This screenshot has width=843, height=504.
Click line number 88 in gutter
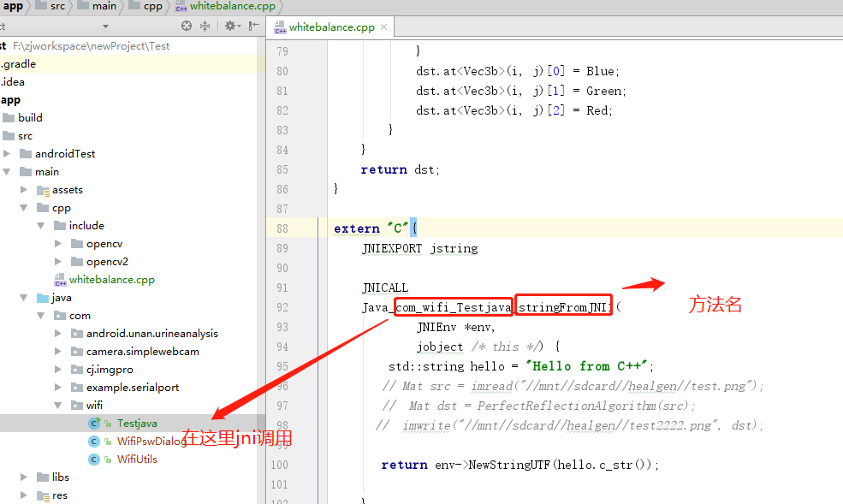click(x=282, y=228)
